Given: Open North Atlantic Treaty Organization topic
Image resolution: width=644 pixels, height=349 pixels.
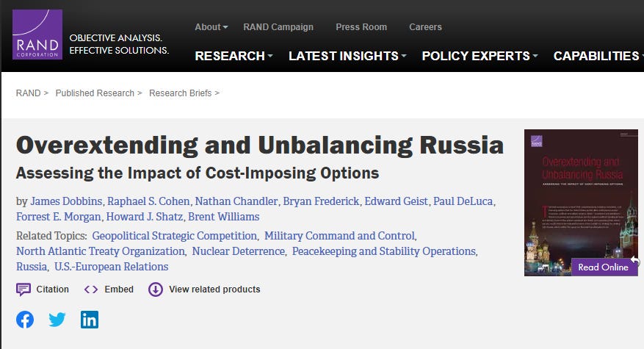Looking at the screenshot, I should (x=101, y=251).
